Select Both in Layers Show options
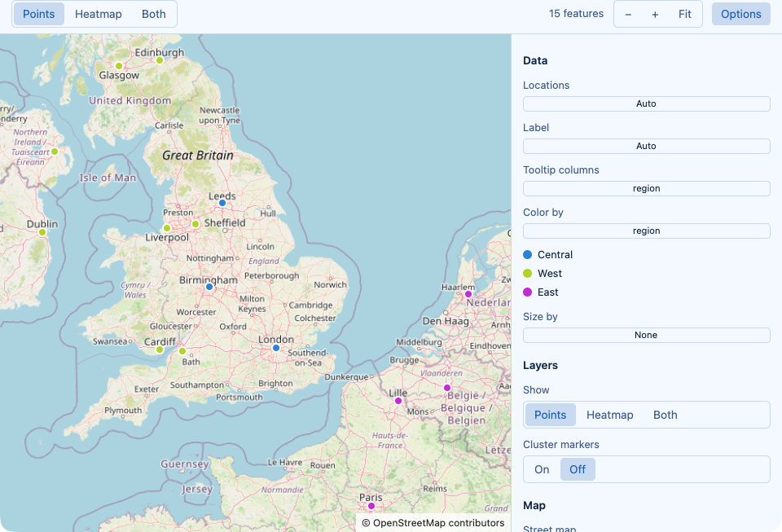782x532 pixels. pos(666,415)
